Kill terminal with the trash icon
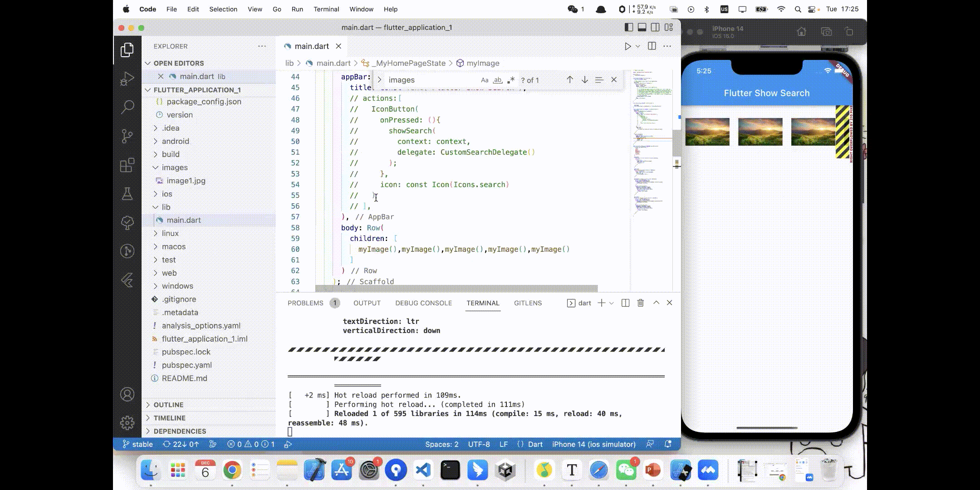This screenshot has width=980, height=490. (x=641, y=303)
